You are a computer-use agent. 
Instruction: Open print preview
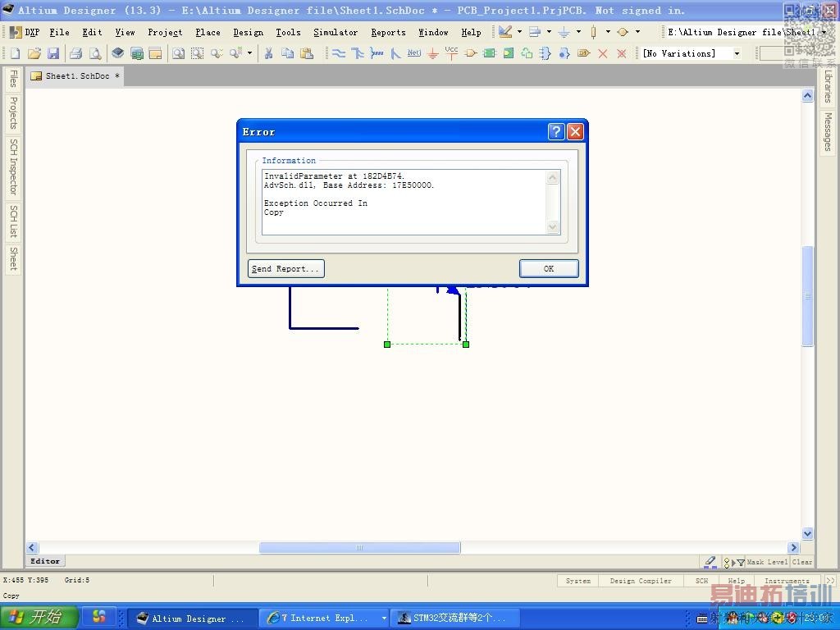click(x=95, y=53)
